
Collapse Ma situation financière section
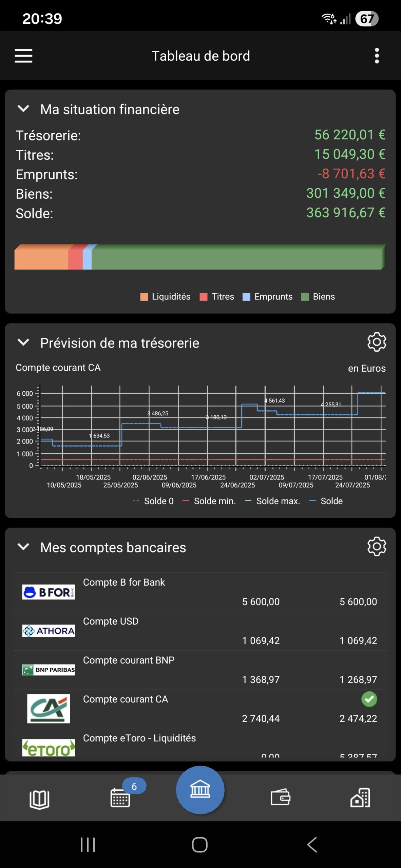[23, 109]
